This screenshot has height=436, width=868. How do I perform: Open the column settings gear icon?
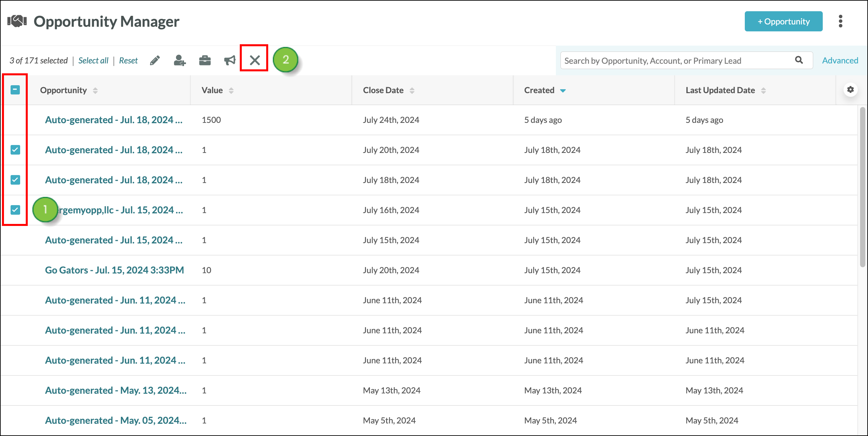tap(850, 90)
